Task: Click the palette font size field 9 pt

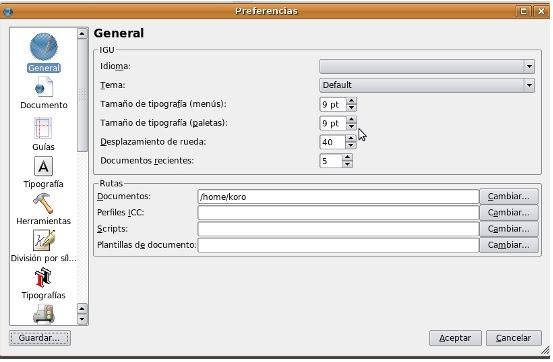Action: tap(333, 123)
